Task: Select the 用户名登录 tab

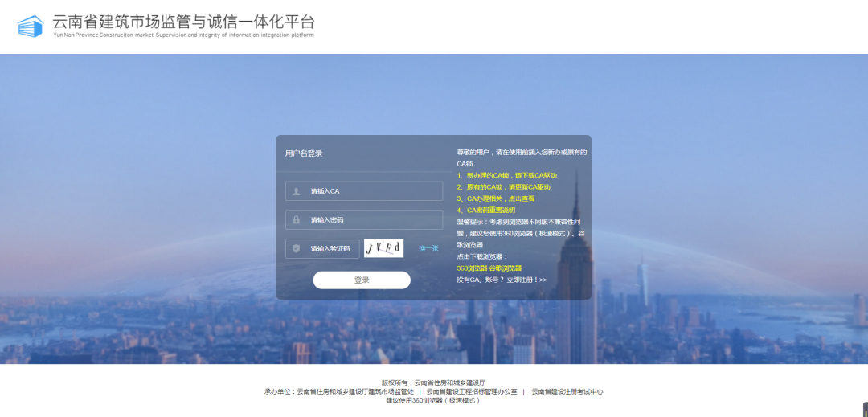Action: tap(304, 153)
